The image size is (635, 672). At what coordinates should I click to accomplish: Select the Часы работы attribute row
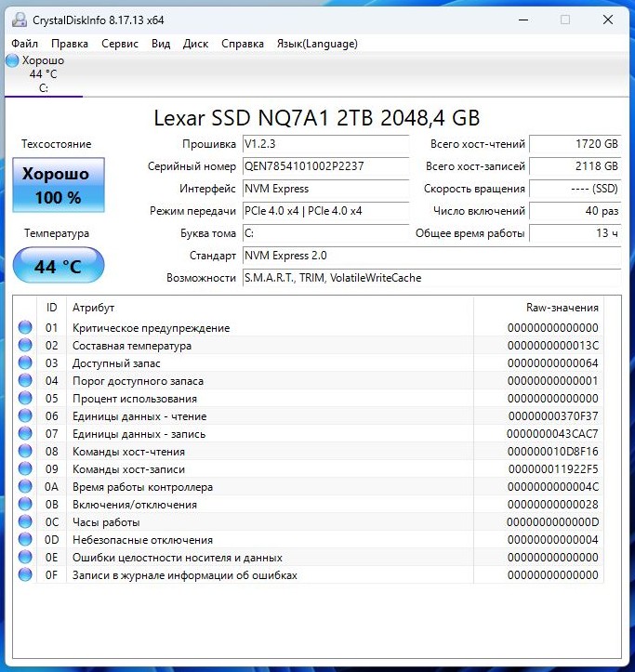[309, 522]
